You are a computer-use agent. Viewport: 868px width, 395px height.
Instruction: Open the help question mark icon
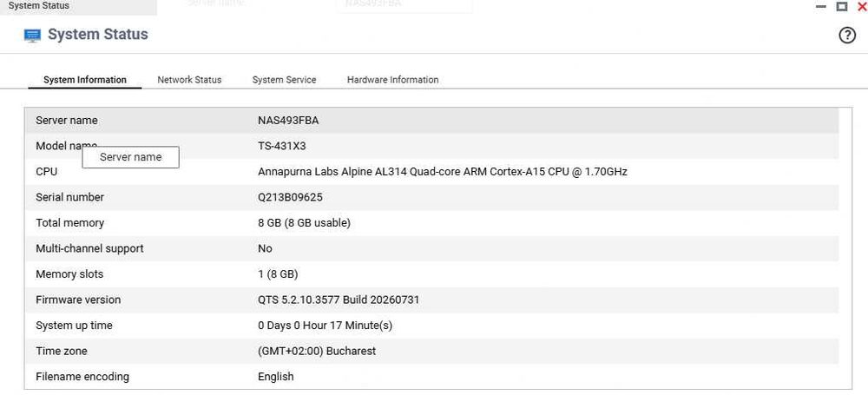(x=847, y=36)
